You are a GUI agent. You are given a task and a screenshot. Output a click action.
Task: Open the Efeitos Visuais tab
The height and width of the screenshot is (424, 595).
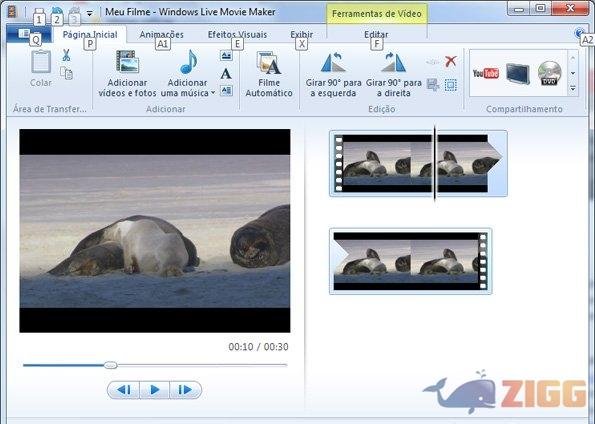[237, 35]
